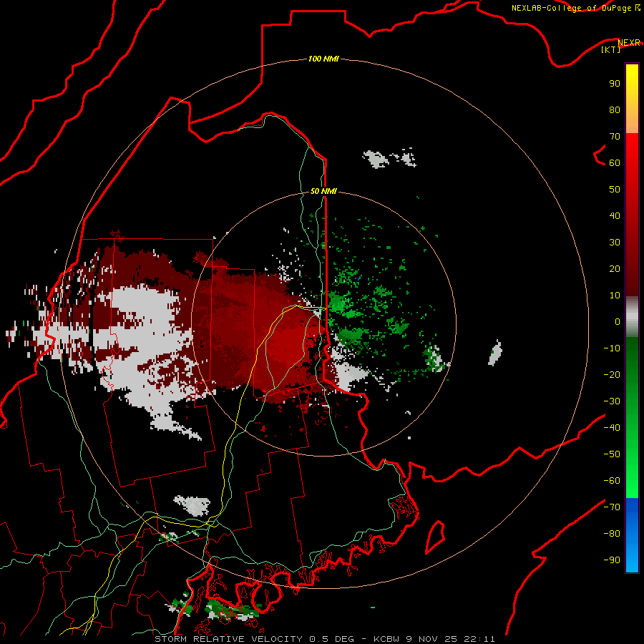This screenshot has height=644, width=644.
Task: Click the Storm Relative Velocity caption text
Action: pyautogui.click(x=324, y=639)
